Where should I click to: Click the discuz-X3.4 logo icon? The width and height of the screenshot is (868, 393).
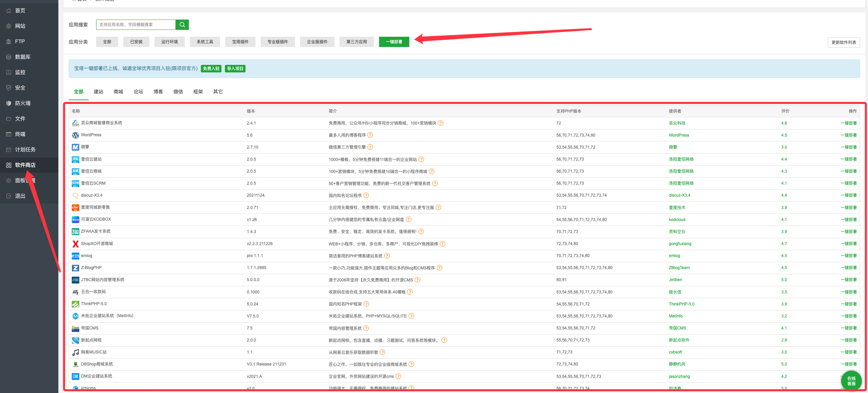76,196
